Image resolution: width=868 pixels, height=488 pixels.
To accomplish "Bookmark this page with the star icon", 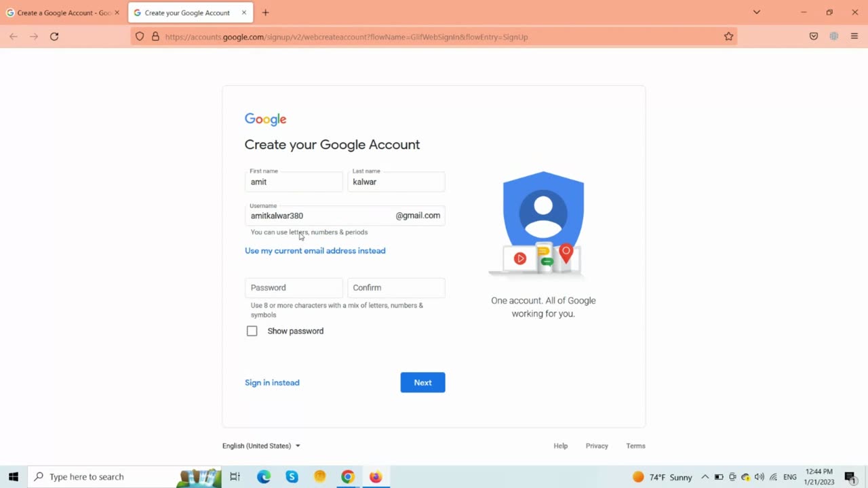I will pyautogui.click(x=728, y=37).
